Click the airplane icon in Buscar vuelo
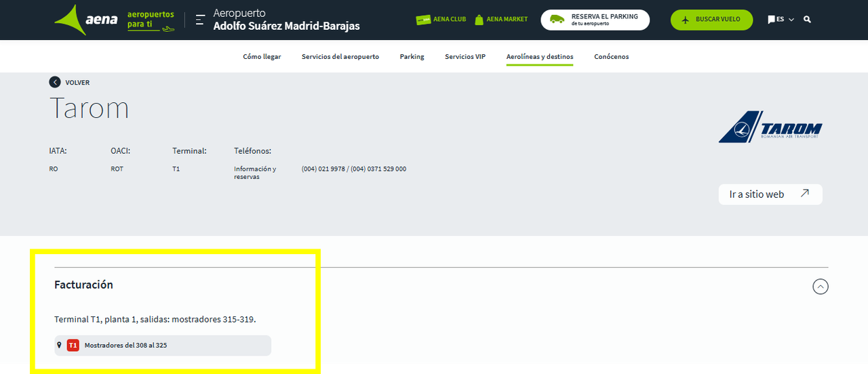This screenshot has height=374, width=868. [685, 20]
